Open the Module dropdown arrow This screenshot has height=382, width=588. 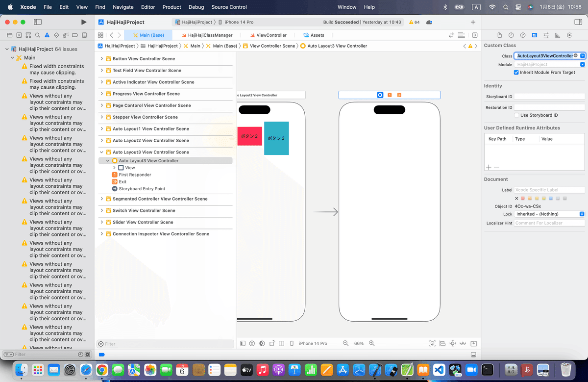(x=582, y=64)
